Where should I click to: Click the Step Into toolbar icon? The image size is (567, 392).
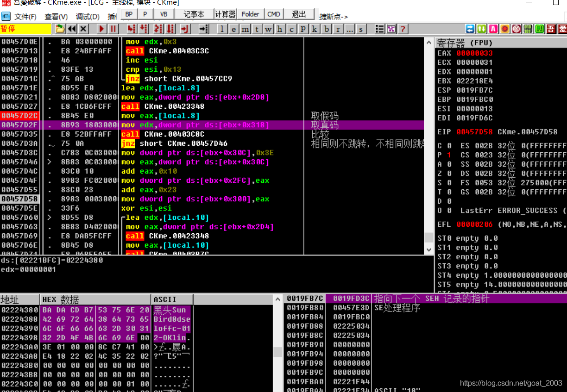tap(132, 29)
